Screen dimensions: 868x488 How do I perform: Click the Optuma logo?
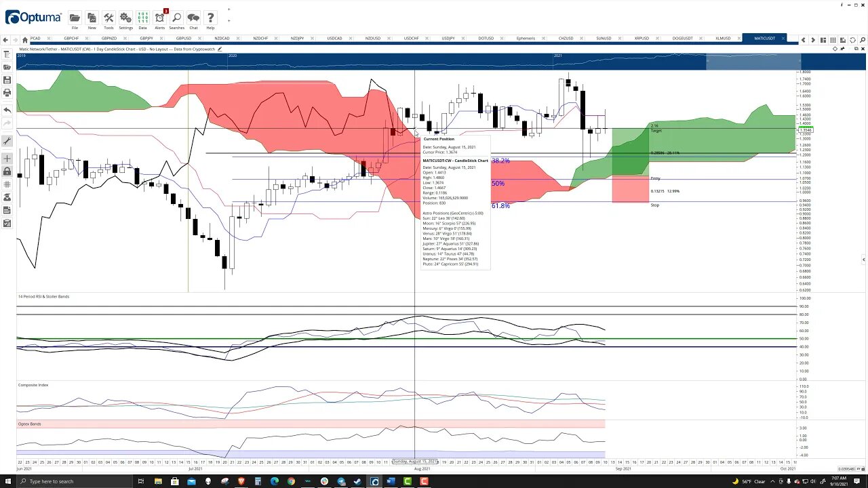33,18
